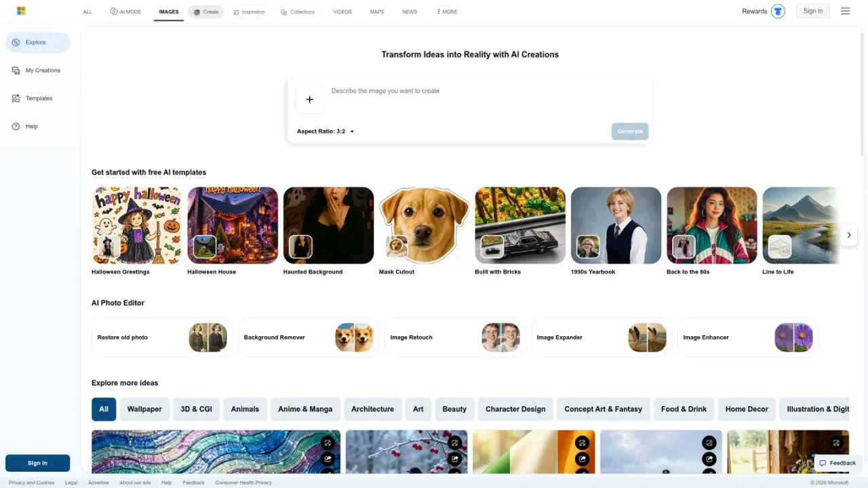Click the plus icon to add image
868x488 pixels.
(309, 100)
